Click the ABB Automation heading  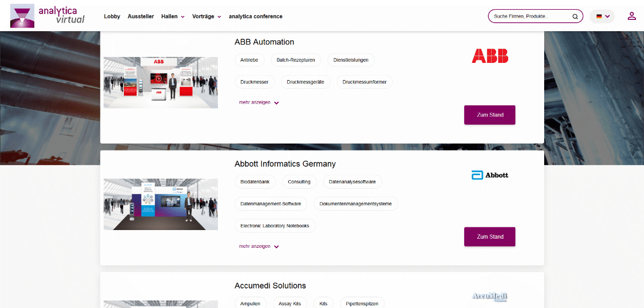pyautogui.click(x=264, y=42)
